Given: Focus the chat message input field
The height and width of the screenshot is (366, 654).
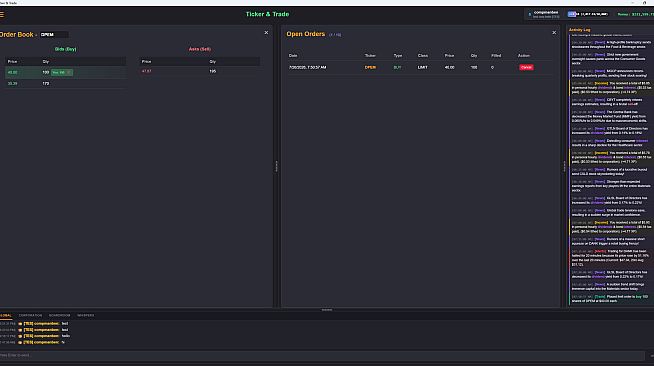Looking at the screenshot, I should [322, 356].
